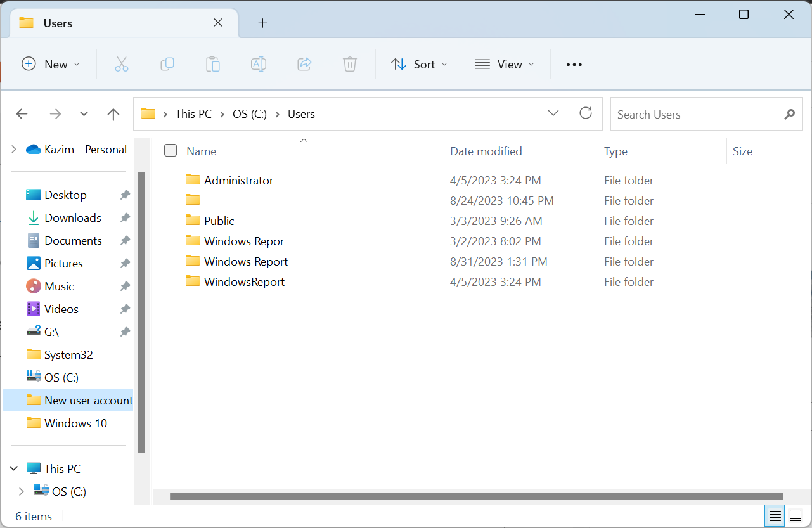
Task: Open the View dropdown menu
Action: click(505, 64)
